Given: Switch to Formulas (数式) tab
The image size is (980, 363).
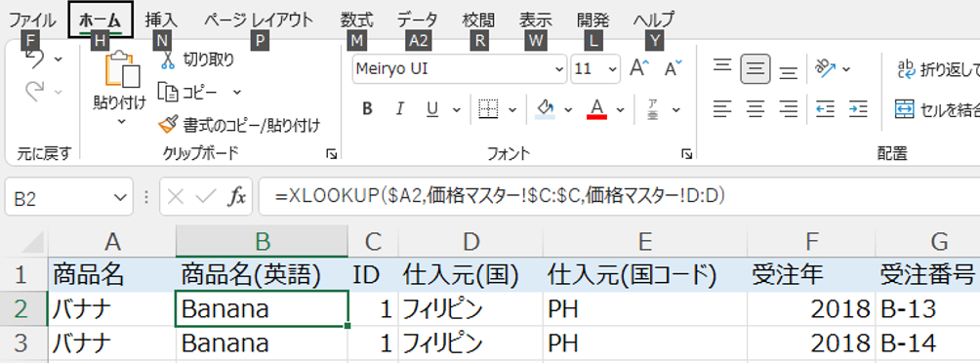Looking at the screenshot, I should coord(357,20).
